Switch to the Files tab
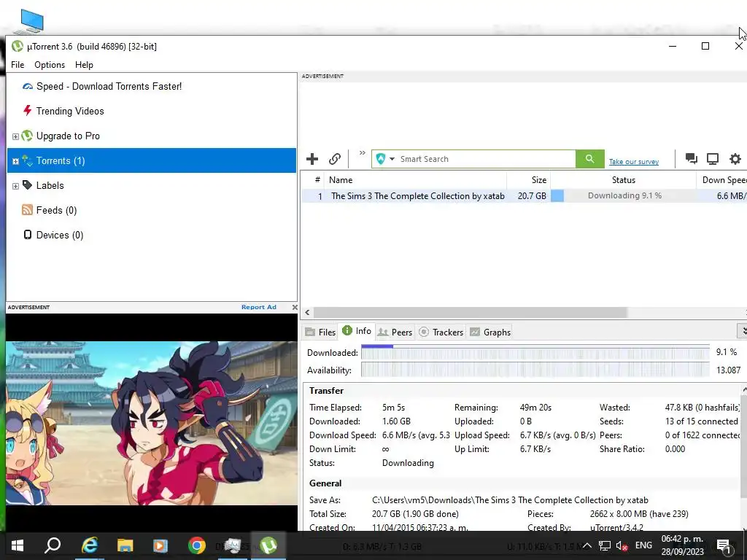This screenshot has width=747, height=560. (x=321, y=332)
